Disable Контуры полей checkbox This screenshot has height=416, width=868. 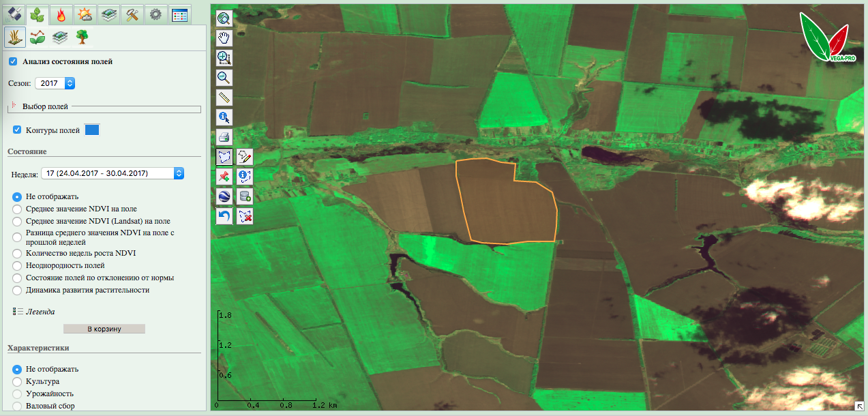[16, 129]
